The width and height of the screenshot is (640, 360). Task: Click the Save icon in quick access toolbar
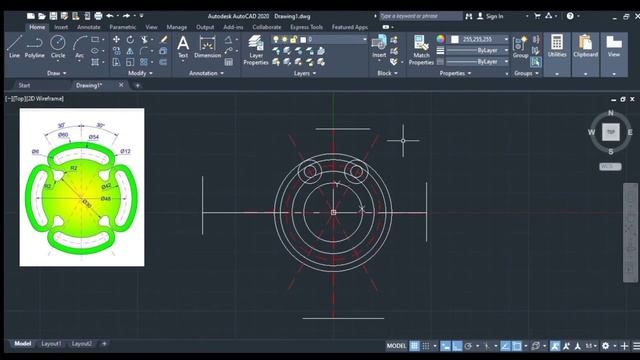tap(53, 16)
